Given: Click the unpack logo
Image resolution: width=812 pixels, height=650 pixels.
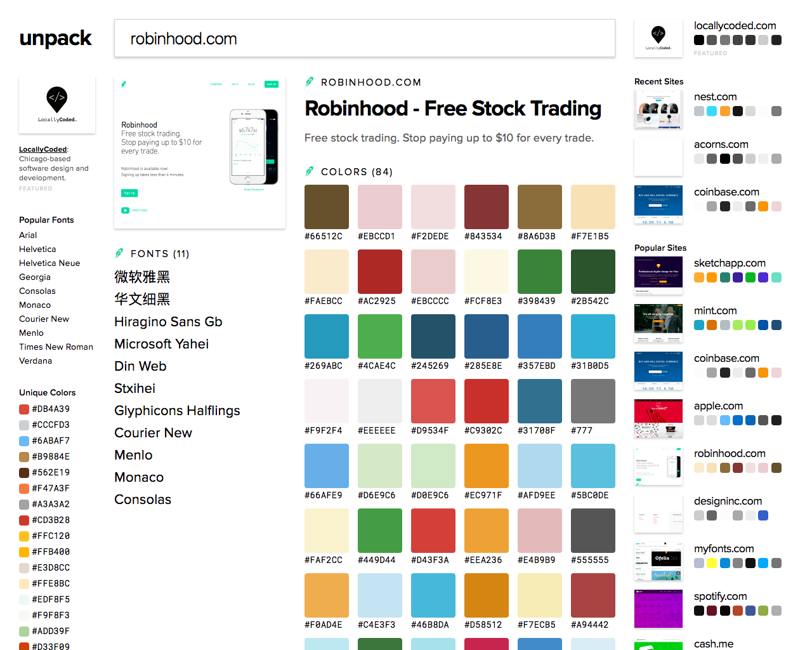Looking at the screenshot, I should click(56, 39).
